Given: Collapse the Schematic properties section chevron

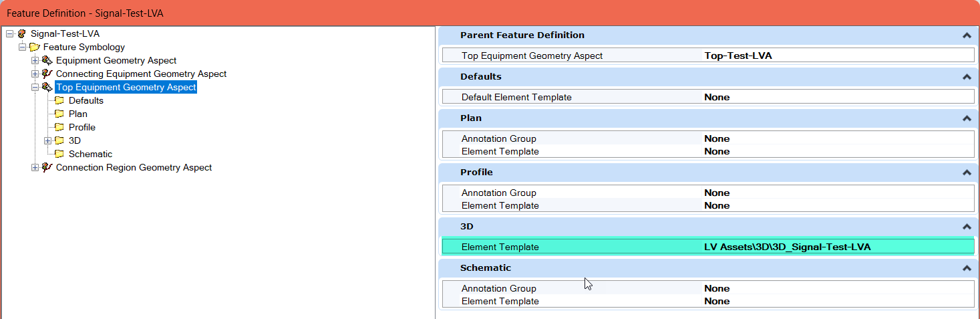Looking at the screenshot, I should tap(966, 268).
